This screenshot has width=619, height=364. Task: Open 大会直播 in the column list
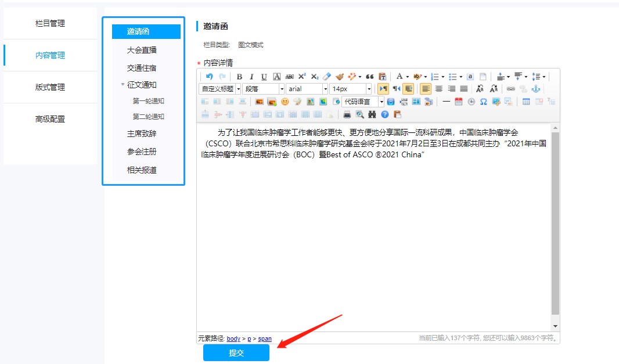click(142, 50)
